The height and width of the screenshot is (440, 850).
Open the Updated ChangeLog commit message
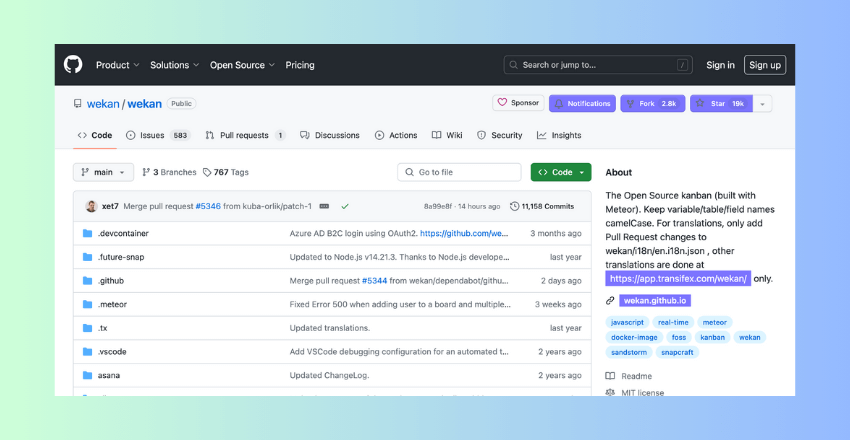329,376
